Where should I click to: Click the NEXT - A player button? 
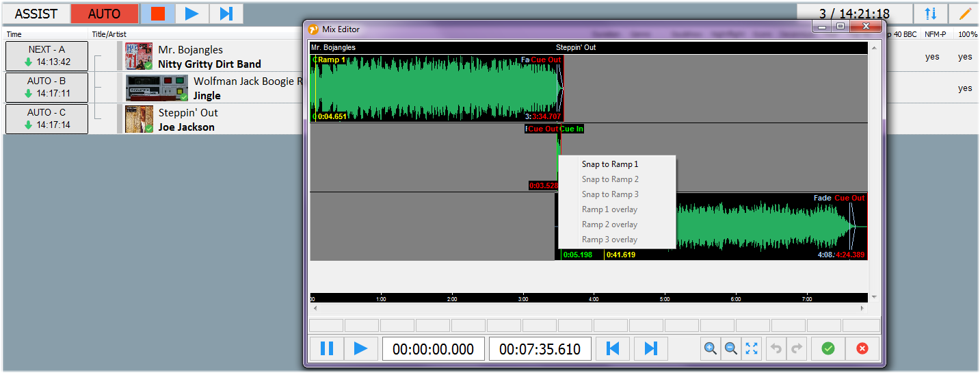point(47,56)
